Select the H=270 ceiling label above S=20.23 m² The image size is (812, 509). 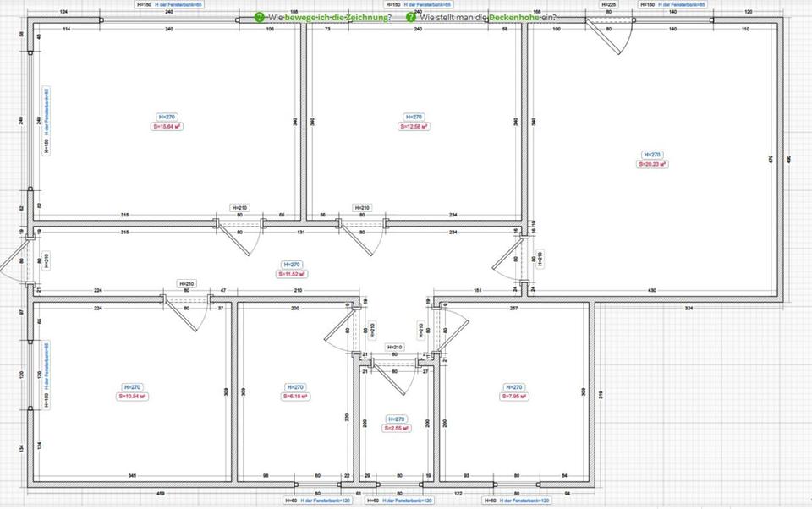click(x=651, y=155)
